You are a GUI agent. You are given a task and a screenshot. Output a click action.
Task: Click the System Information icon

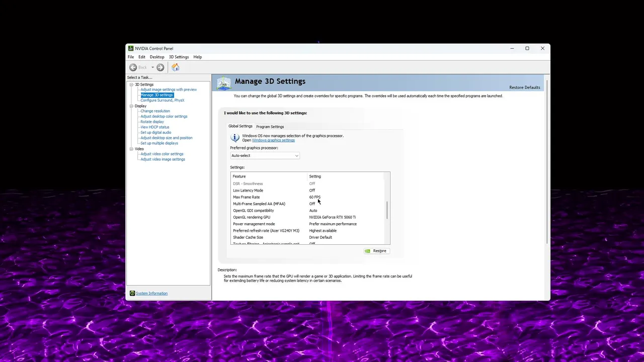point(132,293)
